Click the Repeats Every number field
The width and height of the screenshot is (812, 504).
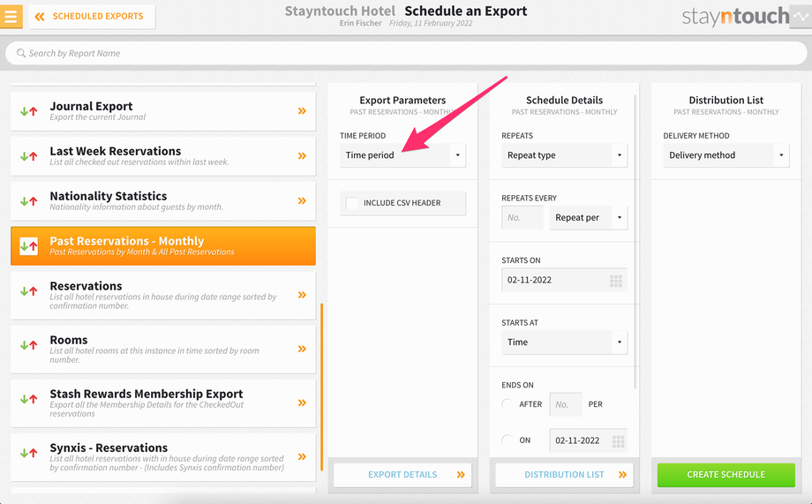click(x=523, y=217)
